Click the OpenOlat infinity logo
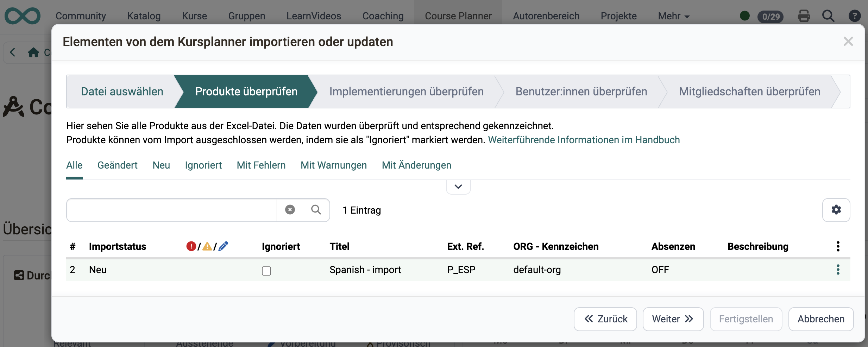The width and height of the screenshot is (868, 347). [23, 16]
